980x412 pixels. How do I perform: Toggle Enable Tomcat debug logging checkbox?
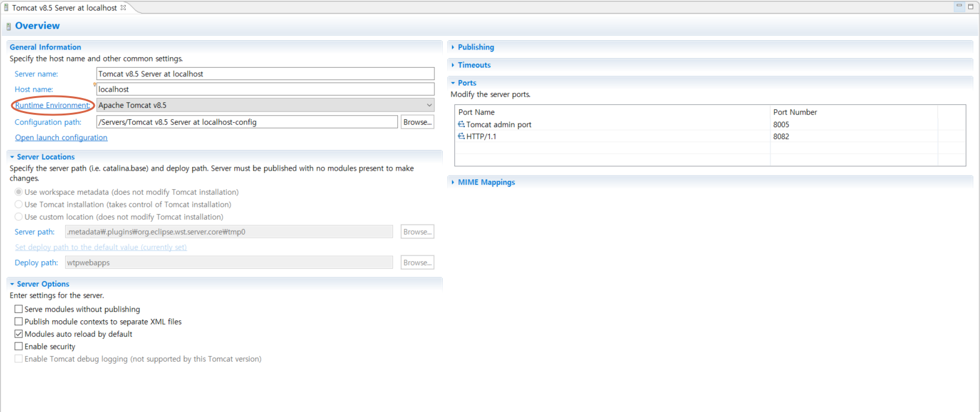pos(19,359)
